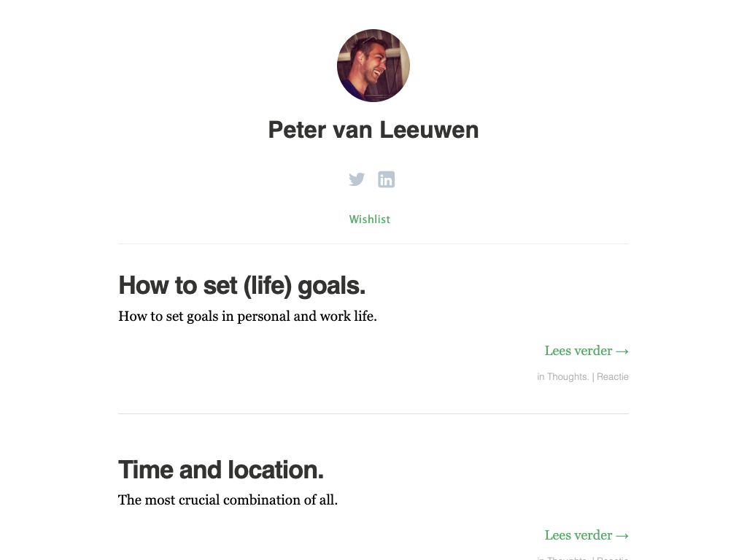This screenshot has height=560, width=747.
Task: Open the How to set (life) goals post
Action: coord(241,285)
